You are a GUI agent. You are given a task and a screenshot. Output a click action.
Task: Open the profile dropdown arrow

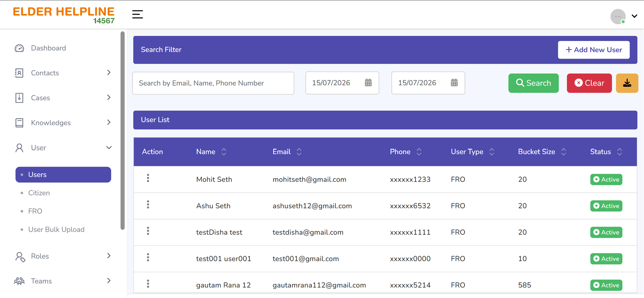click(x=634, y=16)
